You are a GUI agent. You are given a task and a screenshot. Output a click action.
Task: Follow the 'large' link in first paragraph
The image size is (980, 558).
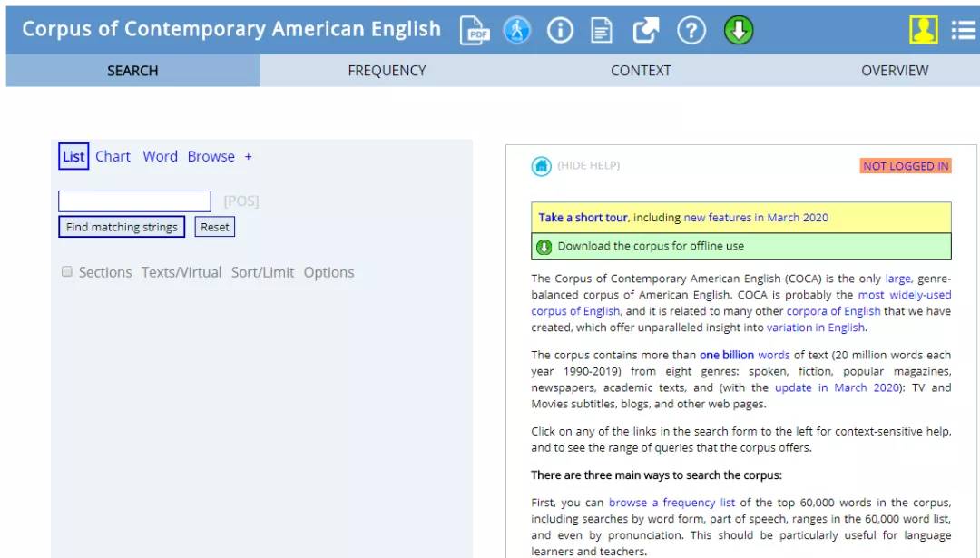coord(897,279)
